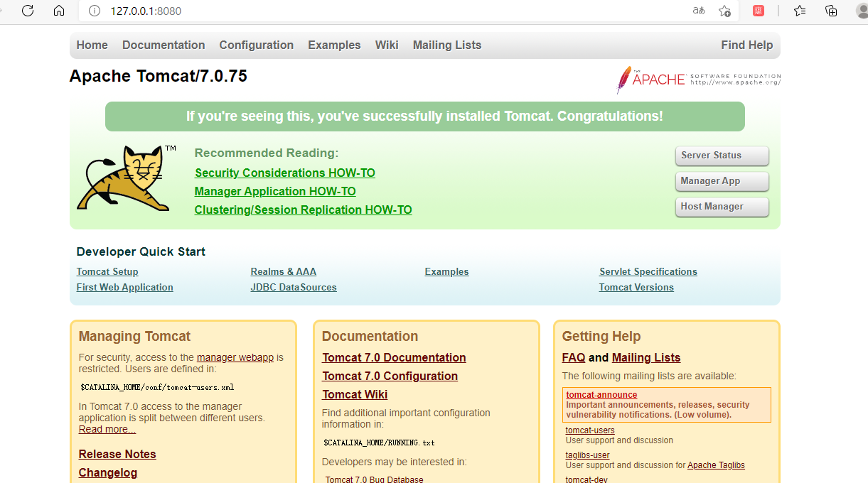Open the Servlet Specifications link

point(648,271)
